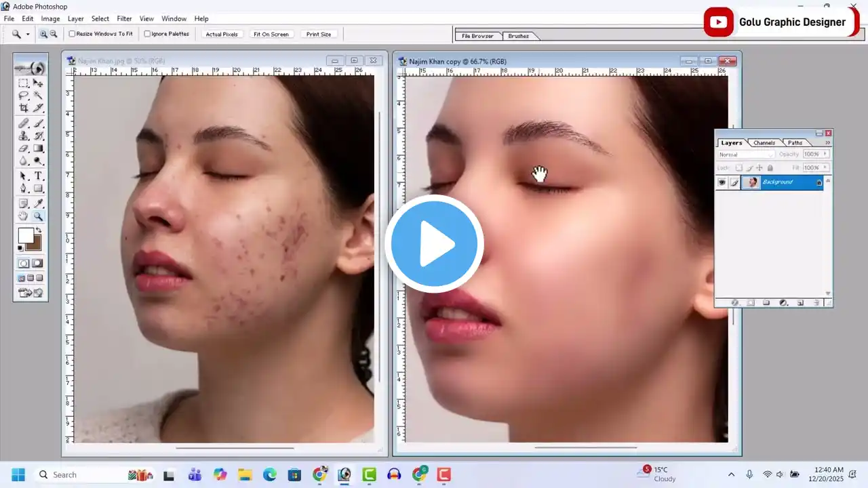The height and width of the screenshot is (488, 868).
Task: Add a layer mask to Background
Action: 751,302
